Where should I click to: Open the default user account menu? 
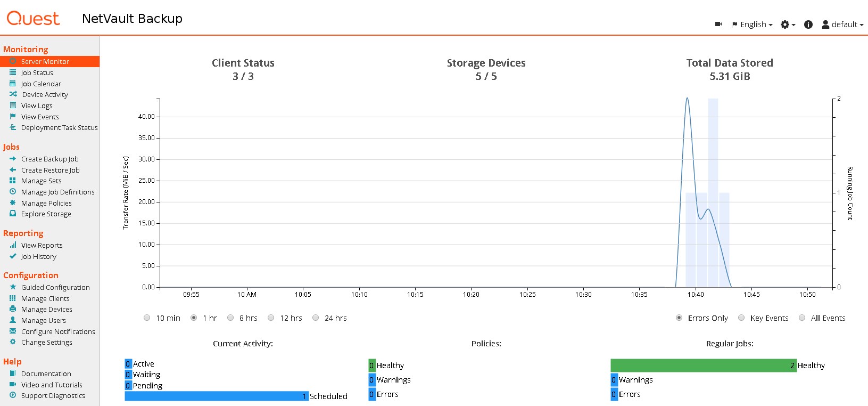(842, 25)
